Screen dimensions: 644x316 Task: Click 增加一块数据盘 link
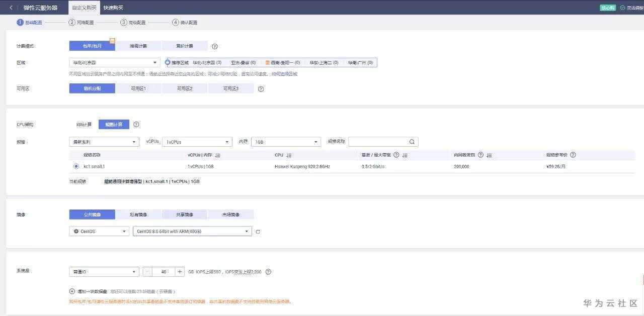[x=92, y=291]
